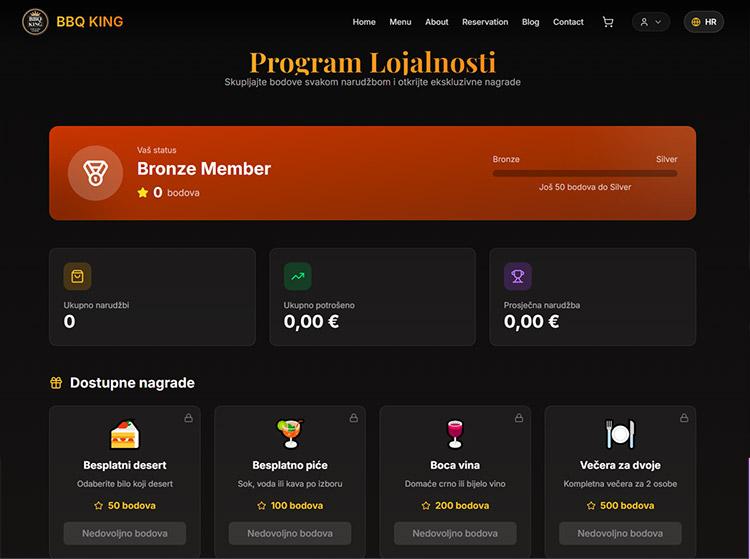
Task: Select the Ukupno potrošeno stats card
Action: tap(372, 296)
